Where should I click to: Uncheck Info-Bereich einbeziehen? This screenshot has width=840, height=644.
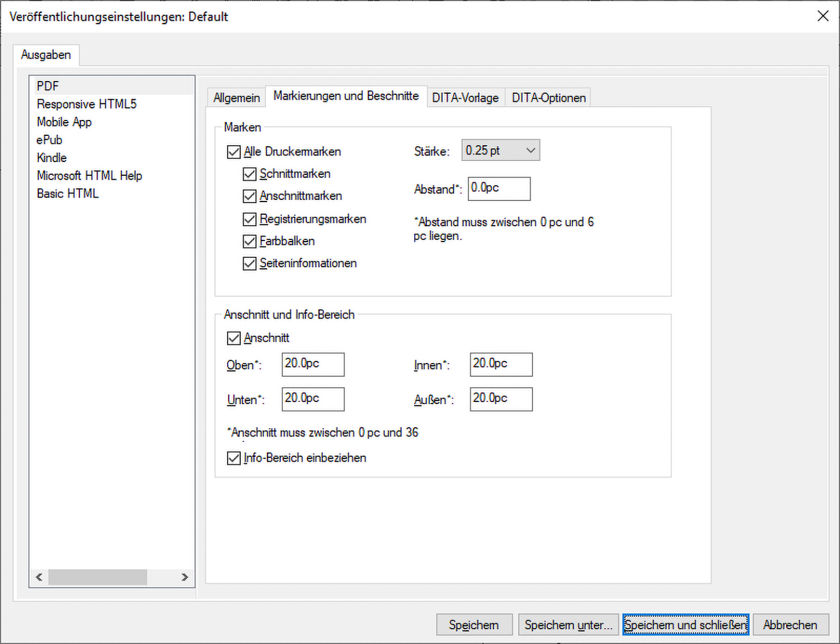[234, 458]
